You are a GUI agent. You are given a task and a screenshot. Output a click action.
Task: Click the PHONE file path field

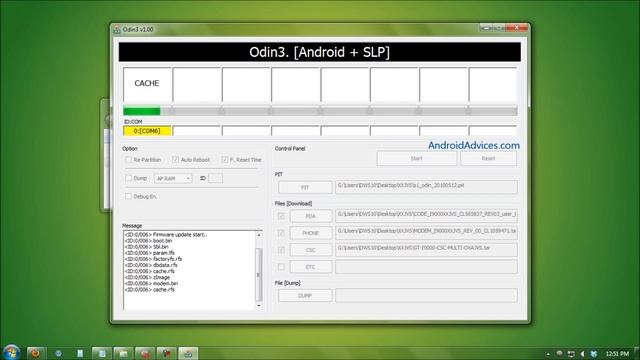coord(426,233)
